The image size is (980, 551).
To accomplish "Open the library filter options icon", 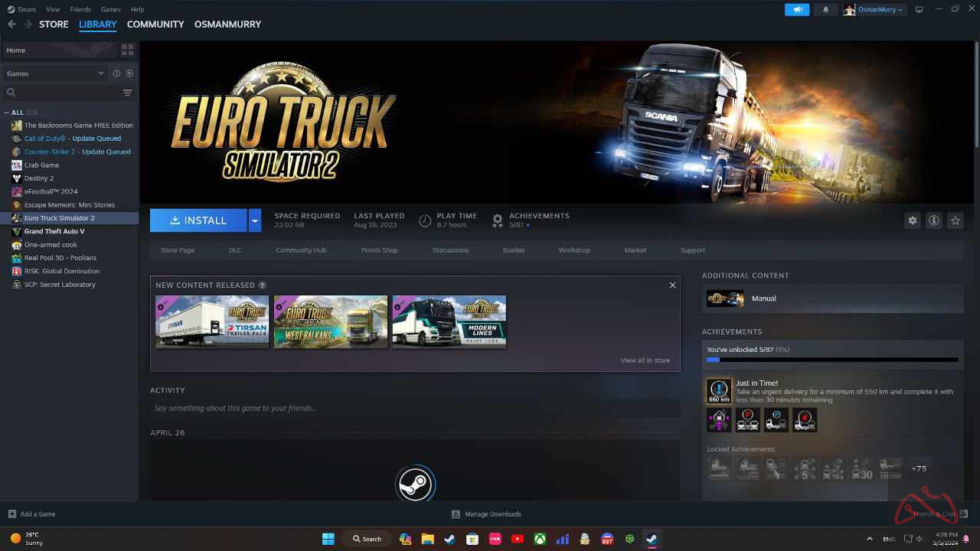I will (128, 92).
